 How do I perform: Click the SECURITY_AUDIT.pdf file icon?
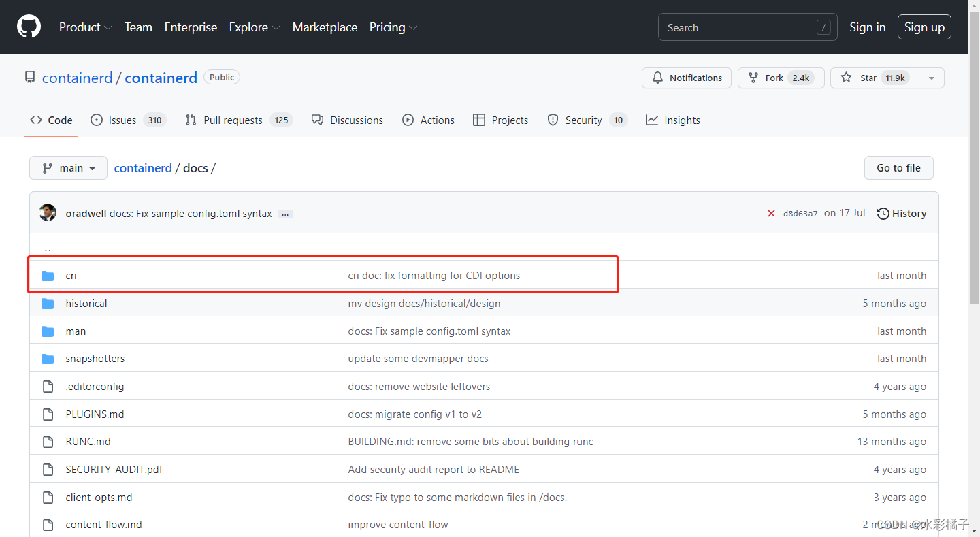pyautogui.click(x=48, y=470)
